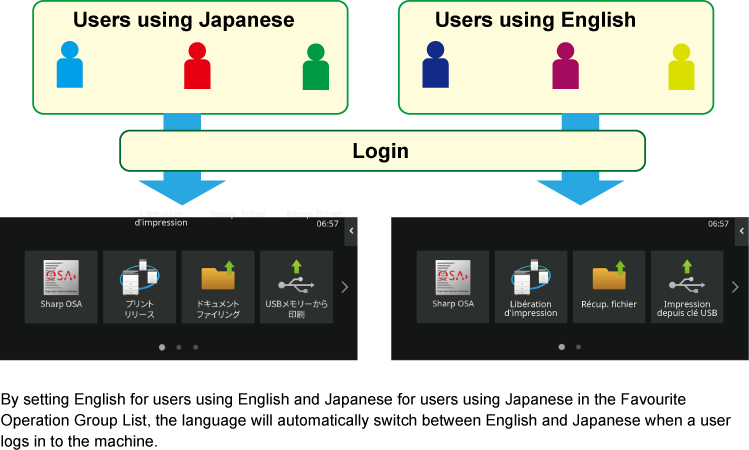Jump to third page dot on Japanese screen
Screen dimensions: 749x450
point(195,347)
